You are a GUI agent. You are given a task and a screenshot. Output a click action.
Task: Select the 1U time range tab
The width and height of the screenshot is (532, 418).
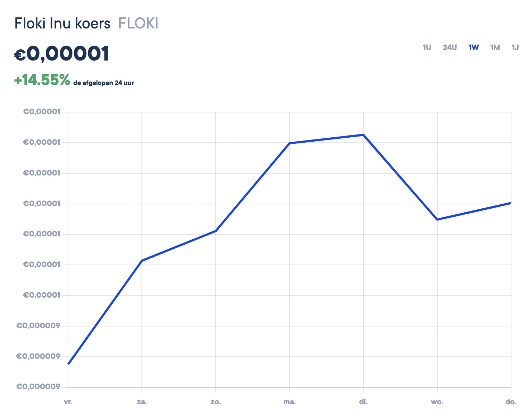point(427,48)
